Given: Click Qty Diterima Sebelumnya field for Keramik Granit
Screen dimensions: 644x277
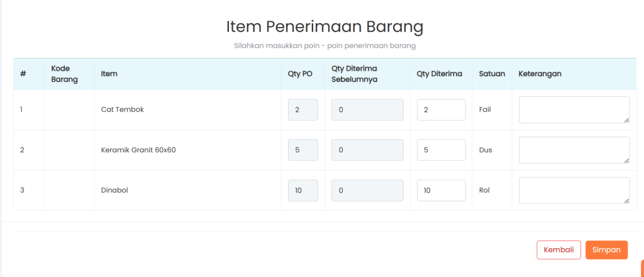Looking at the screenshot, I should [367, 150].
